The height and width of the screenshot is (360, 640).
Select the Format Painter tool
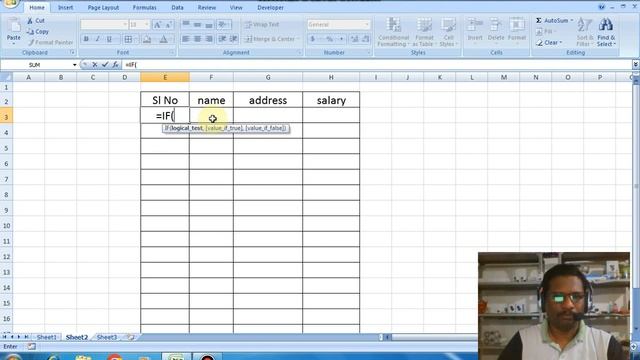pos(50,42)
